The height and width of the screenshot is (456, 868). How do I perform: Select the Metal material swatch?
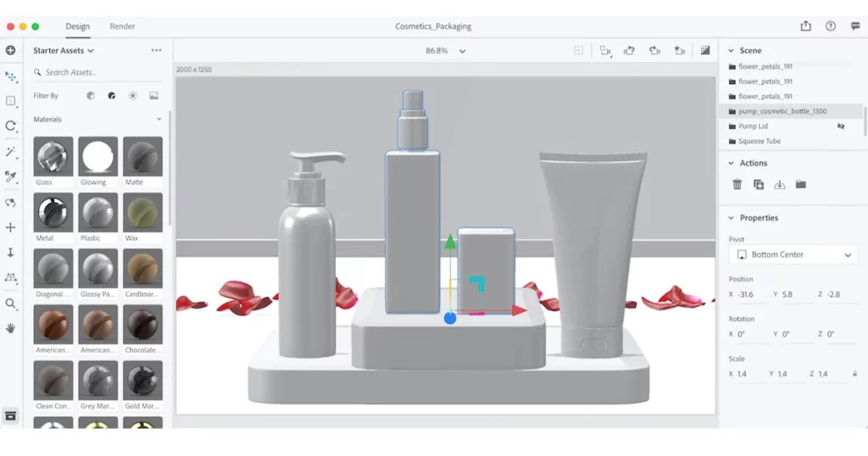[x=53, y=213]
